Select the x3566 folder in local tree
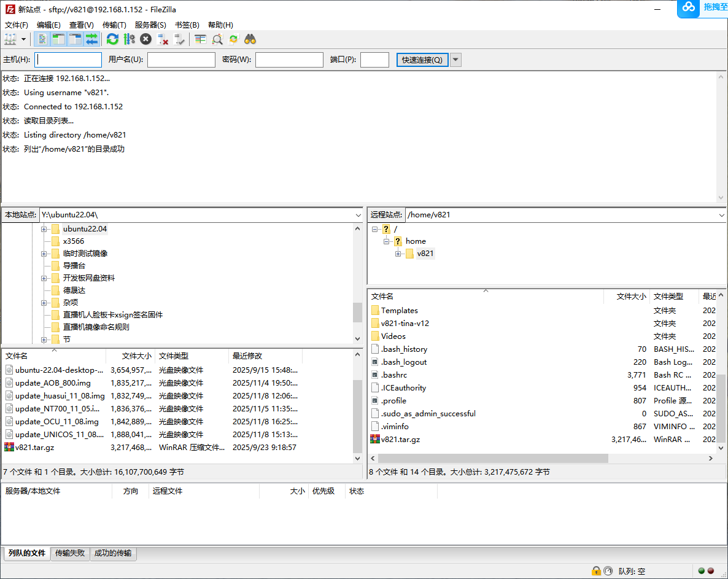This screenshot has width=728, height=579. pos(74,241)
